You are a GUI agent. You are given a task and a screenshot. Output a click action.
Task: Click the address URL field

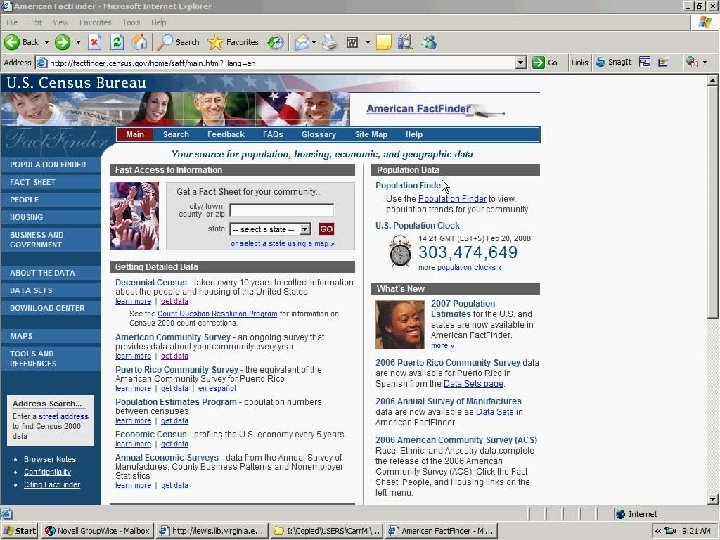tap(281, 62)
